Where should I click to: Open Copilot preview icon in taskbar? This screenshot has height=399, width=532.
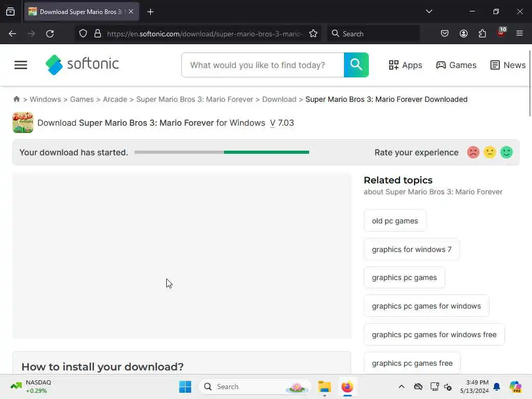pyautogui.click(x=515, y=387)
